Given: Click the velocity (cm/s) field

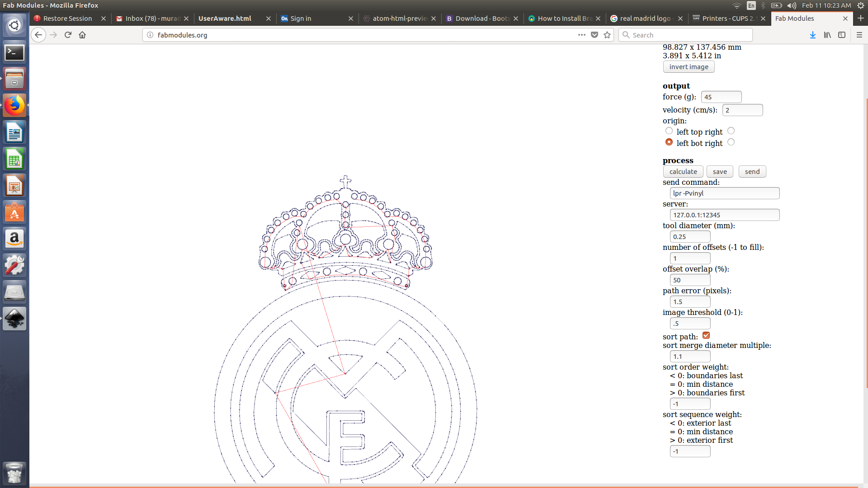Looking at the screenshot, I should [742, 110].
